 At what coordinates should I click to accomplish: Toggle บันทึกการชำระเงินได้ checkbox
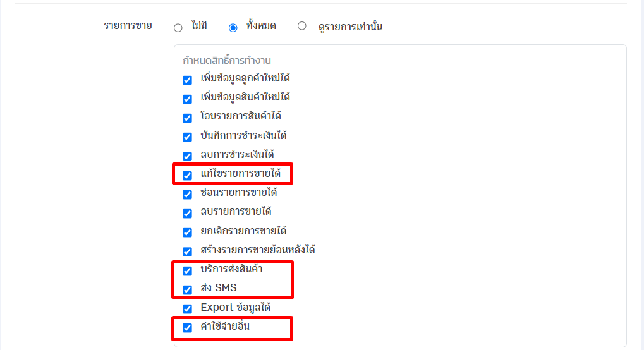tap(187, 137)
